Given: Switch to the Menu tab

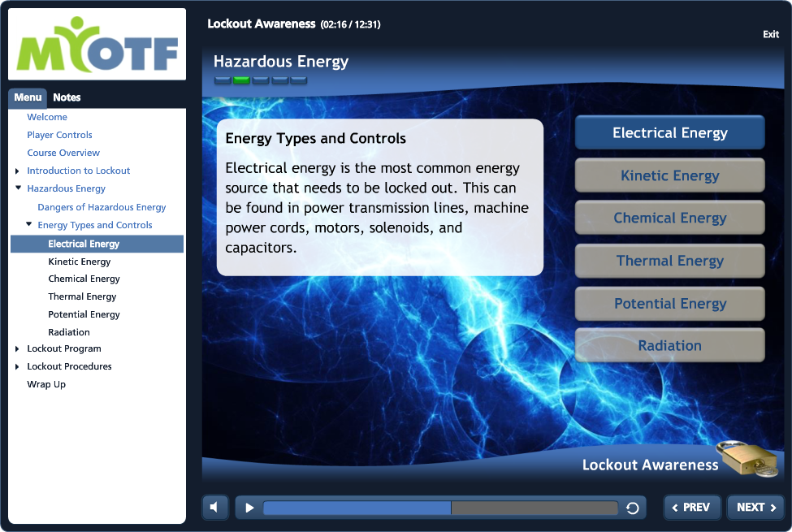Looking at the screenshot, I should pyautogui.click(x=28, y=97).
